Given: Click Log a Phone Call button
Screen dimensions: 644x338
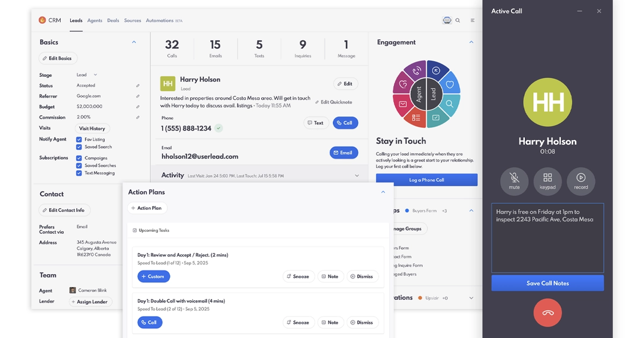Looking at the screenshot, I should 427,180.
